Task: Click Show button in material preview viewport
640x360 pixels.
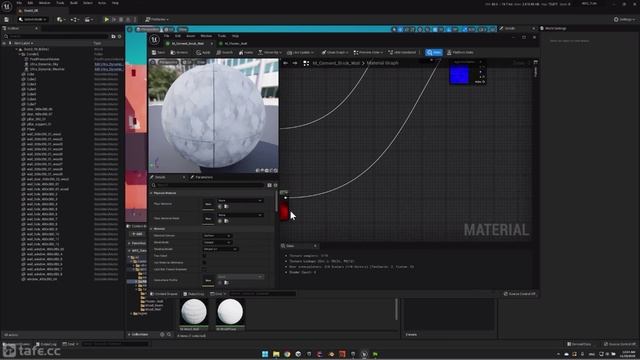Action: tap(200, 62)
